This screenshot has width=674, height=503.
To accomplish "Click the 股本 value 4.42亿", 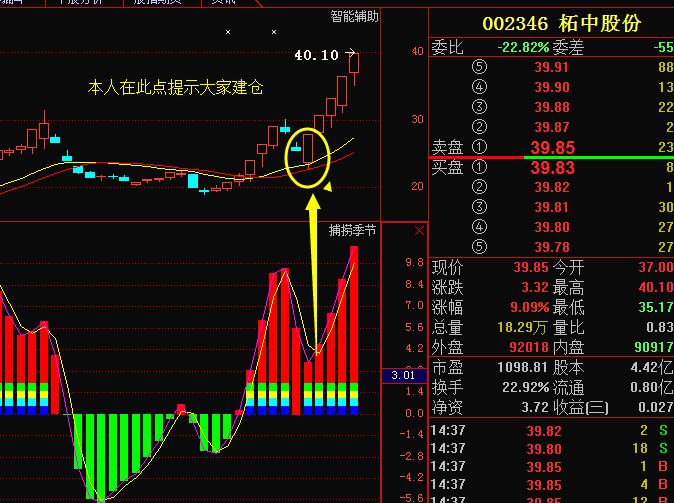I will 652,368.
